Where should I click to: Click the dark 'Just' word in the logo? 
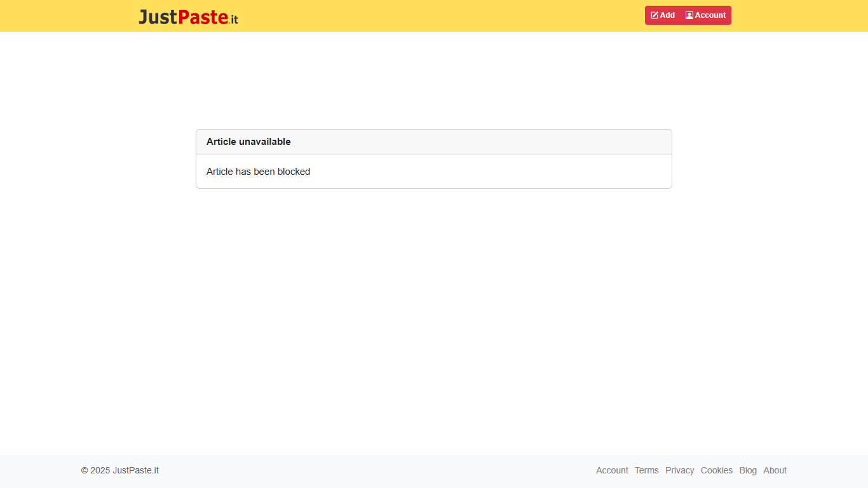click(x=158, y=17)
